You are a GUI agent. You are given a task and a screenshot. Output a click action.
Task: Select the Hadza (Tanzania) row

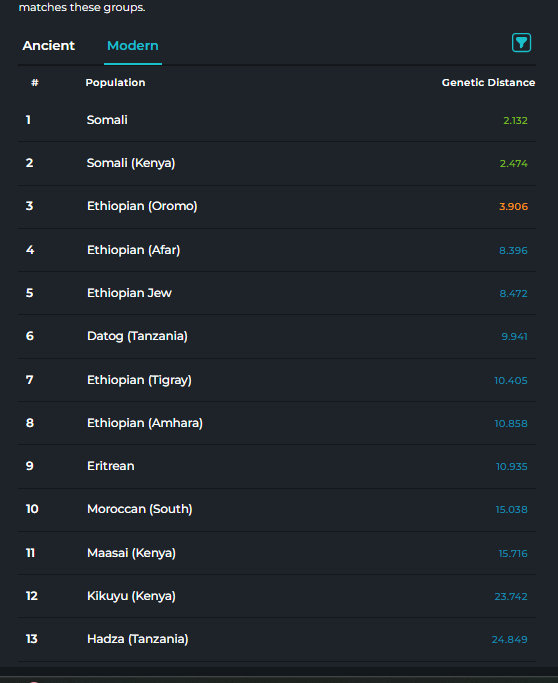click(x=277, y=639)
